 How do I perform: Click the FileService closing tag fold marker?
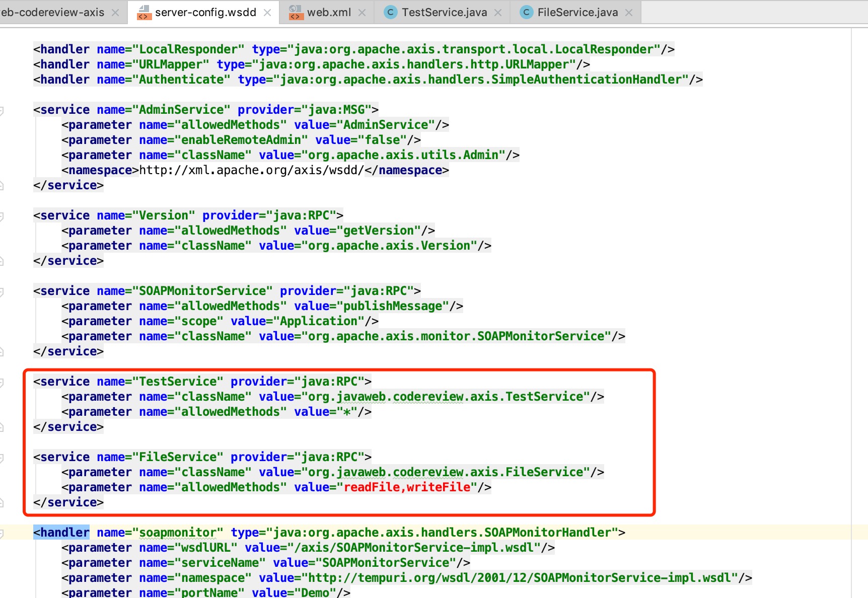pos(2,503)
